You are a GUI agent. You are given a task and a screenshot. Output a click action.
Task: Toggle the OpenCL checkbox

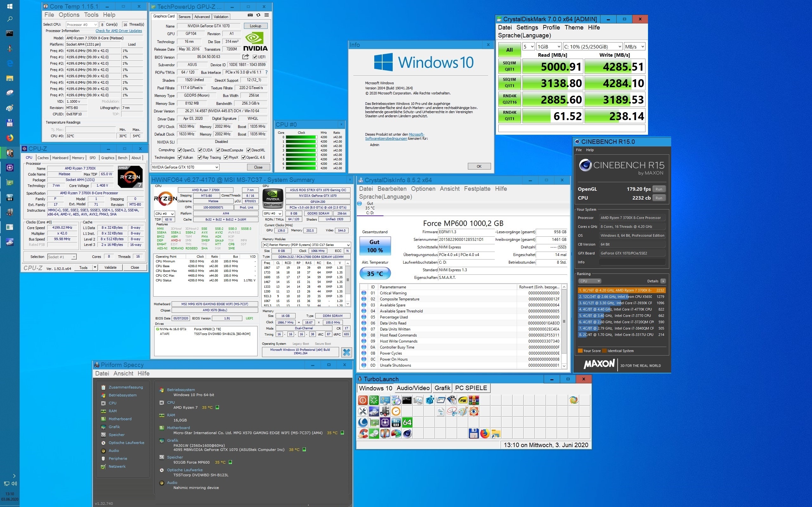[180, 150]
